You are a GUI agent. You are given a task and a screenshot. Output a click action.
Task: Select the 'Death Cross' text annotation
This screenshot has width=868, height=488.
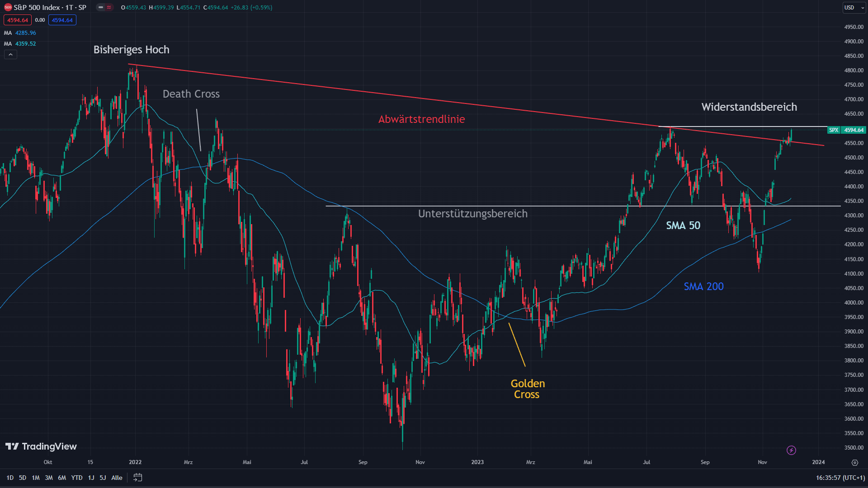(191, 94)
